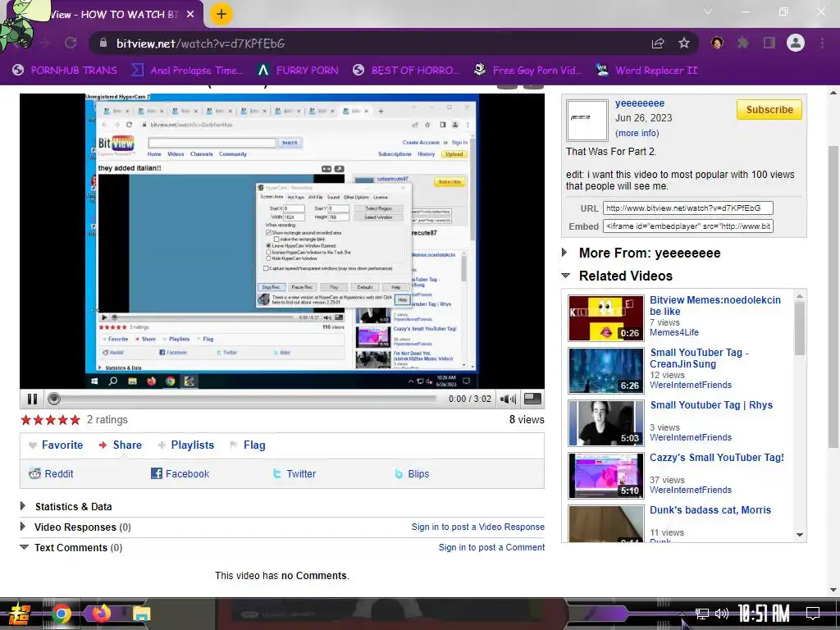Toggle Chrome side panel icon
The width and height of the screenshot is (840, 630).
pos(769,43)
